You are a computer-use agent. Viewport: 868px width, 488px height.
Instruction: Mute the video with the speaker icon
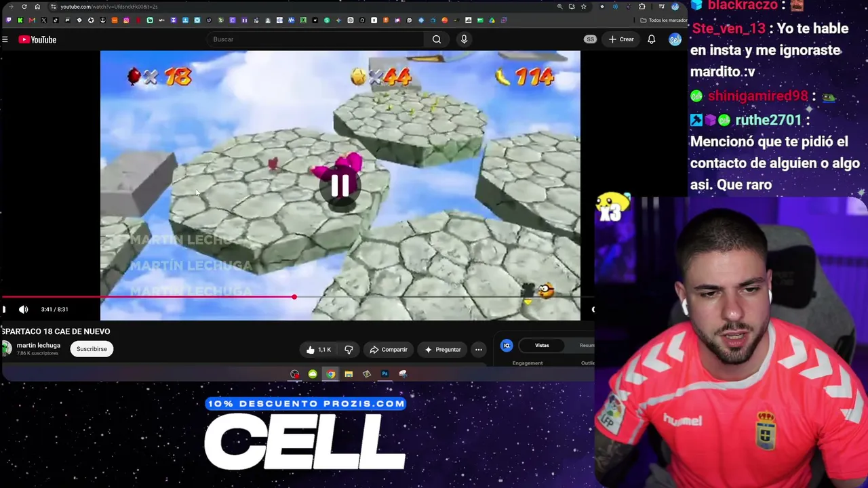(x=24, y=310)
